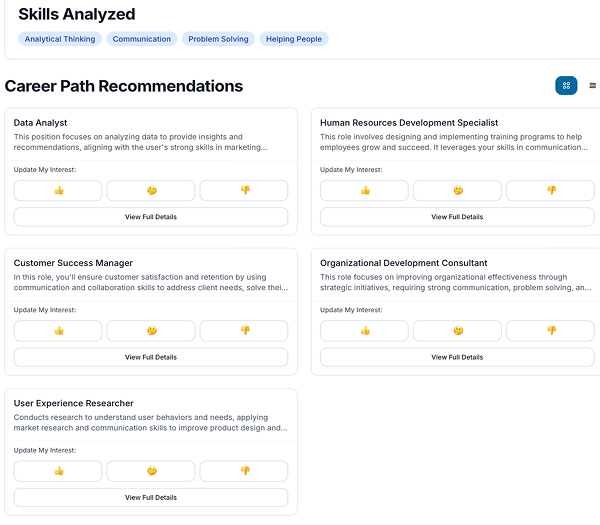Switch to list view layout
Viewport: 600px width, 525px height.
pos(592,86)
